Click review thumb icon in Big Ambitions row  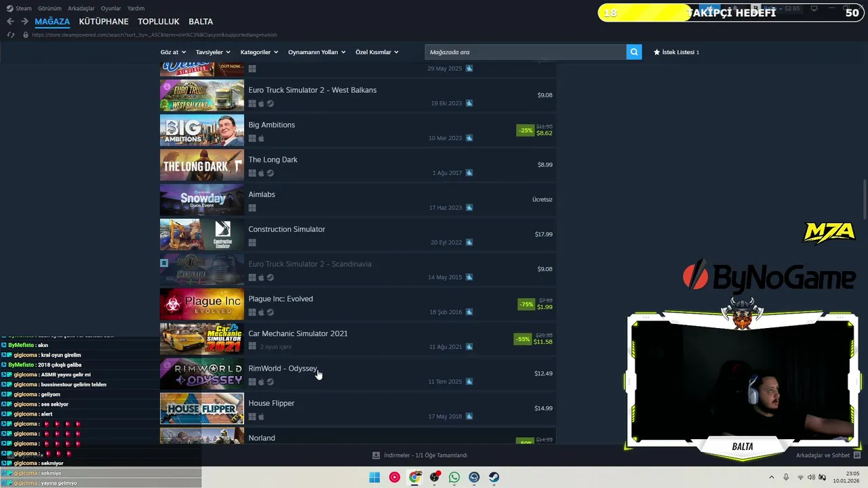tap(469, 138)
